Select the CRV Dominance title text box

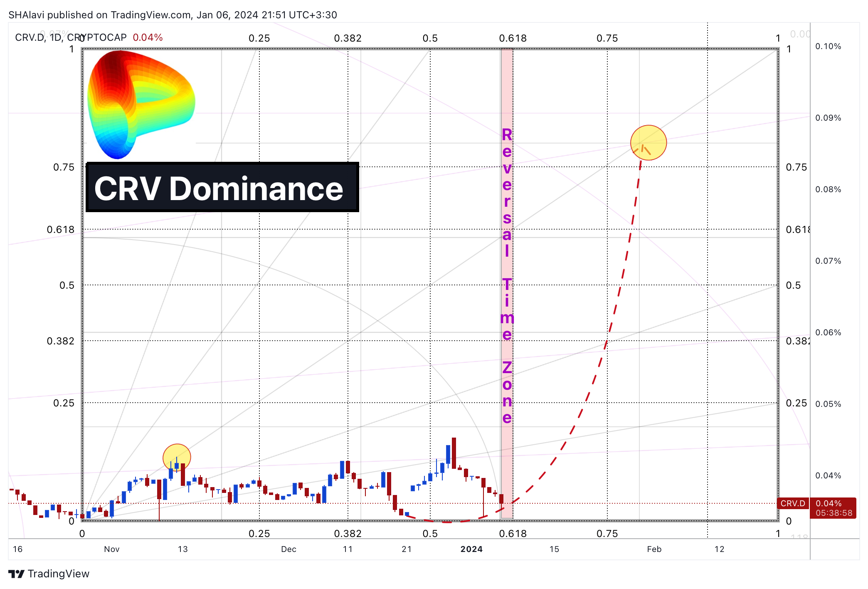222,187
